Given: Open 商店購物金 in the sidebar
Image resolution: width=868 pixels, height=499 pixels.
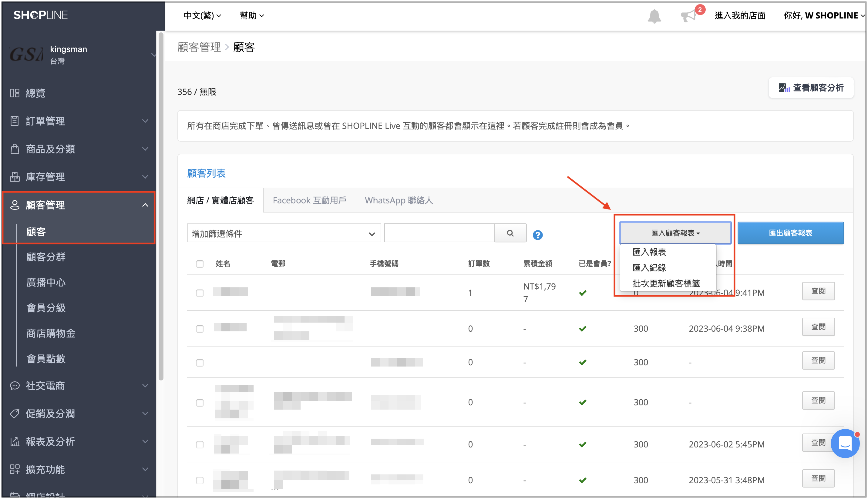Looking at the screenshot, I should pos(51,333).
